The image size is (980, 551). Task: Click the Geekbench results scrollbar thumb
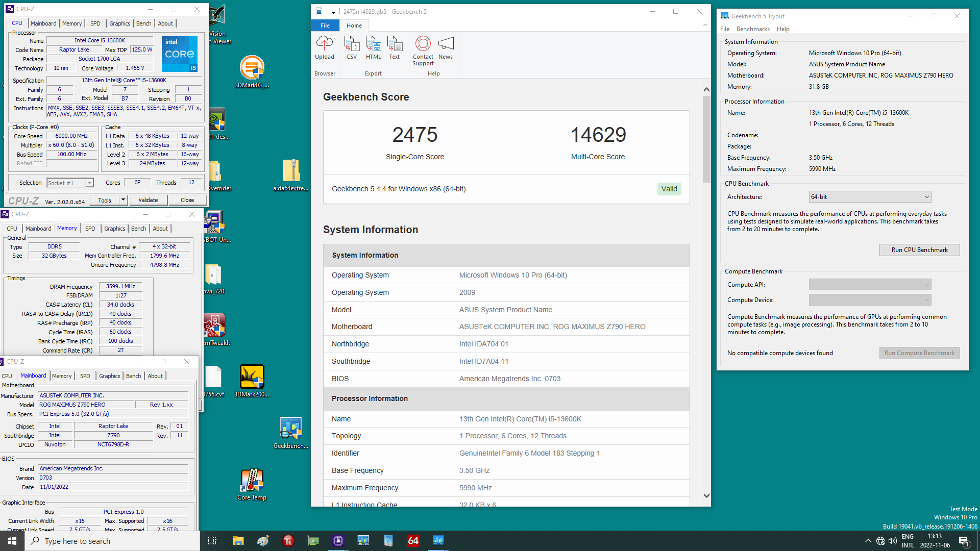(x=706, y=139)
